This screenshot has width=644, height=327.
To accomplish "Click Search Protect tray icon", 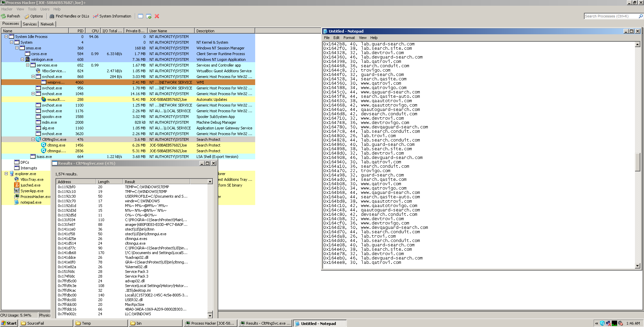I will pos(602,323).
